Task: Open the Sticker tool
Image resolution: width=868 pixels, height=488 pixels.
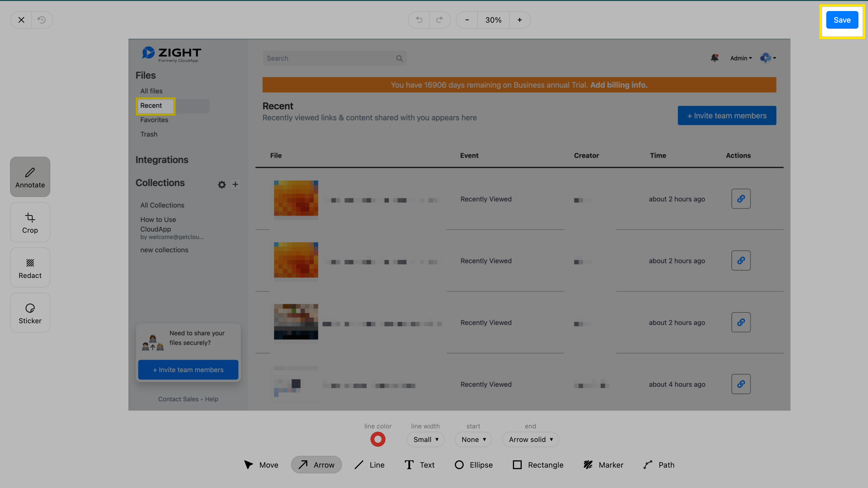Action: coord(30,313)
